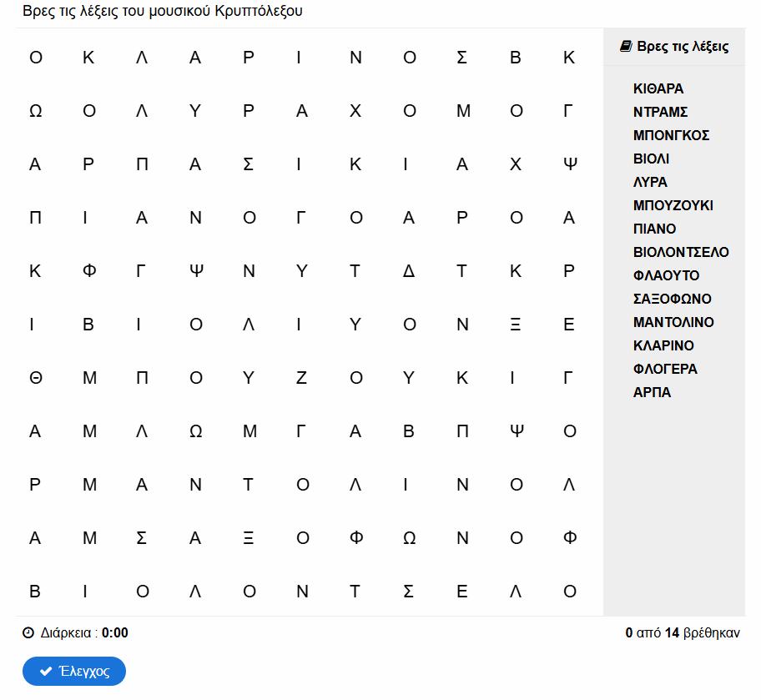This screenshot has height=700, width=761.
Task: Click the 0:00 timer value
Action: pyautogui.click(x=115, y=633)
